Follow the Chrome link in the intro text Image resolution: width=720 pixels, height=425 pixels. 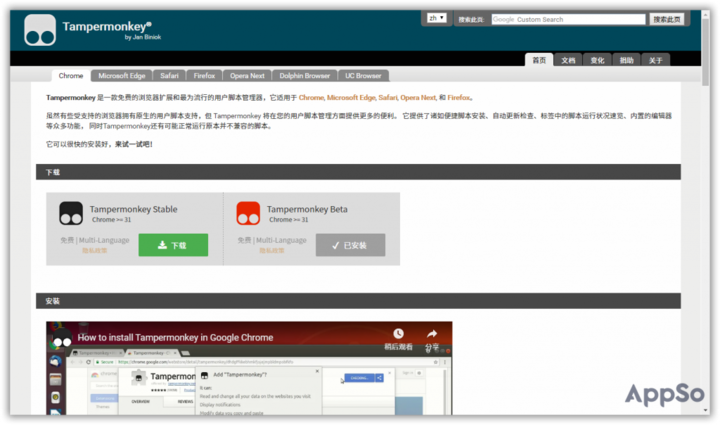pyautogui.click(x=311, y=97)
